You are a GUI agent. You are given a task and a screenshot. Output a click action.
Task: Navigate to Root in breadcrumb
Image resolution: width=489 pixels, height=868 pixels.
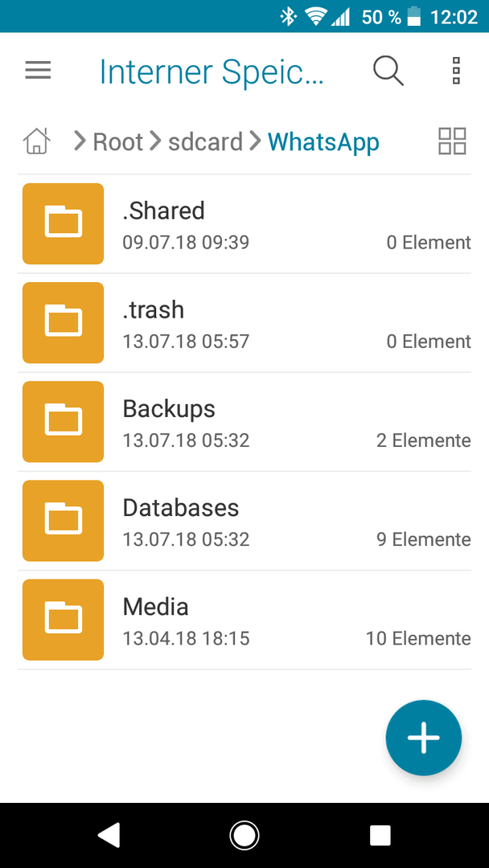tap(117, 141)
